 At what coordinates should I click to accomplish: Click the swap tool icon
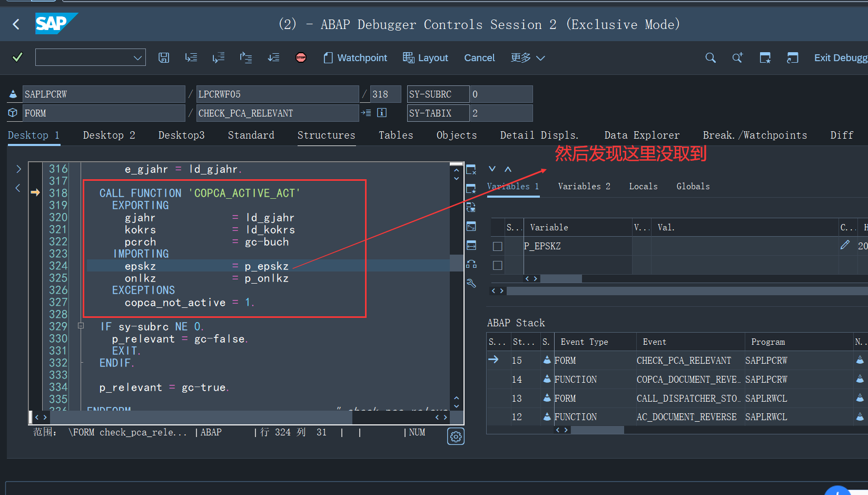coord(471,207)
